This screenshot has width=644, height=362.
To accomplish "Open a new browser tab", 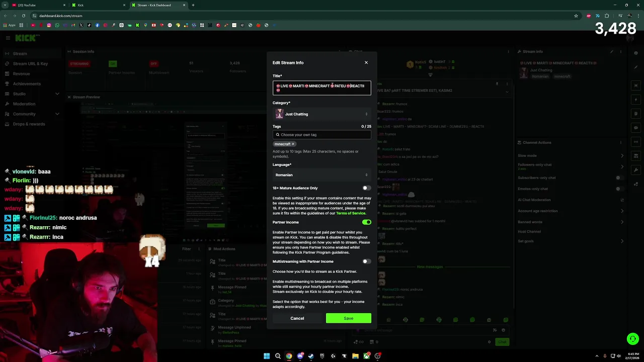I will pyautogui.click(x=193, y=5).
